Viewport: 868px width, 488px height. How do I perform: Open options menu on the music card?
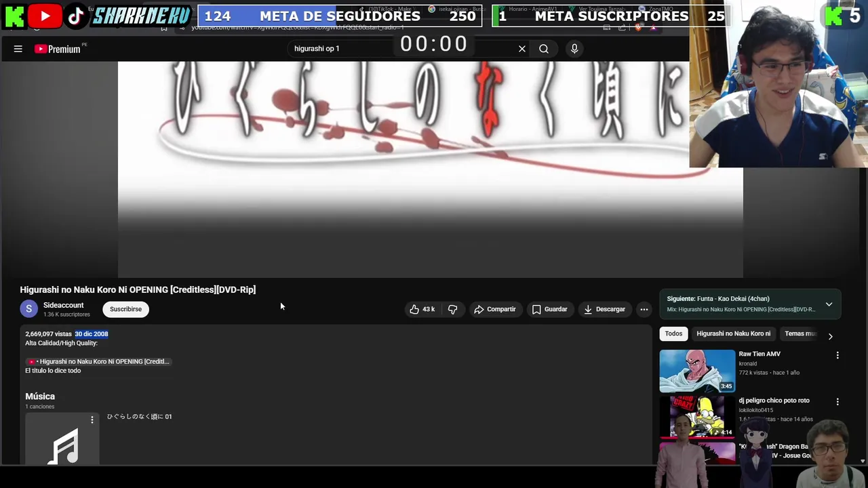click(92, 420)
